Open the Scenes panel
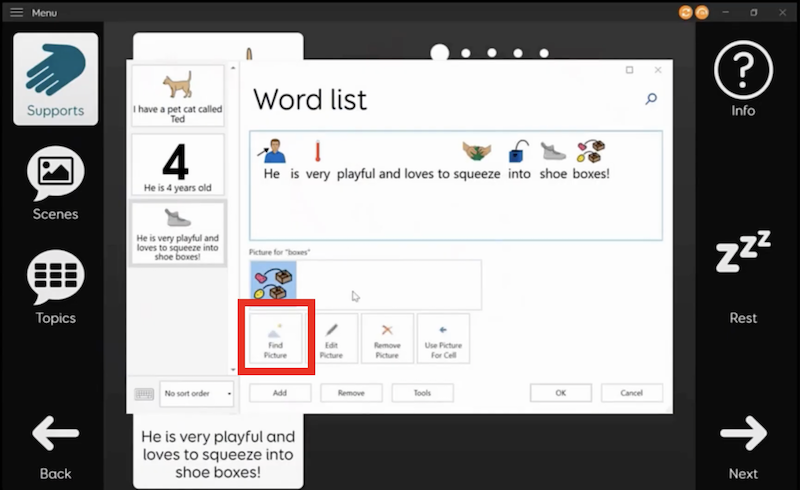The image size is (800, 490). [55, 184]
